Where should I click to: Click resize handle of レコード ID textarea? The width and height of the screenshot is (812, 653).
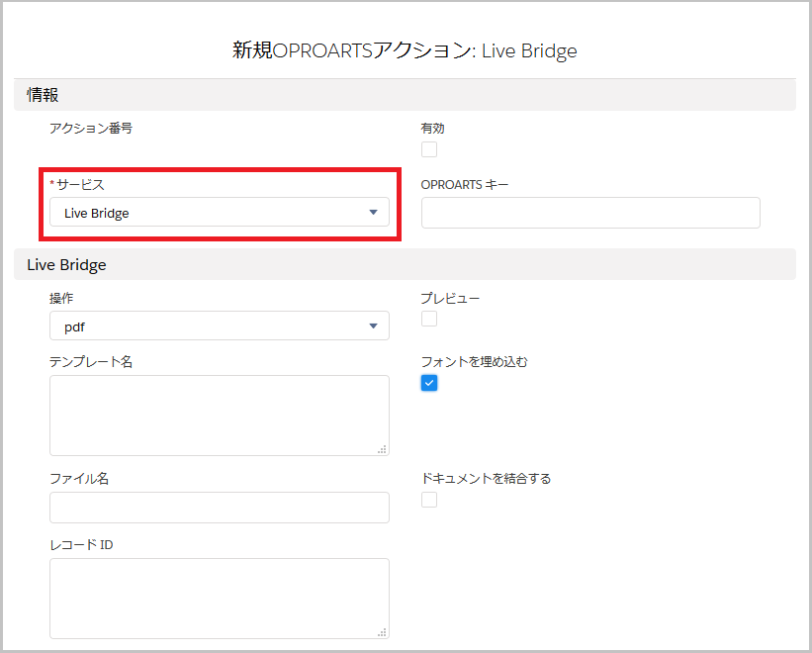pos(382,632)
